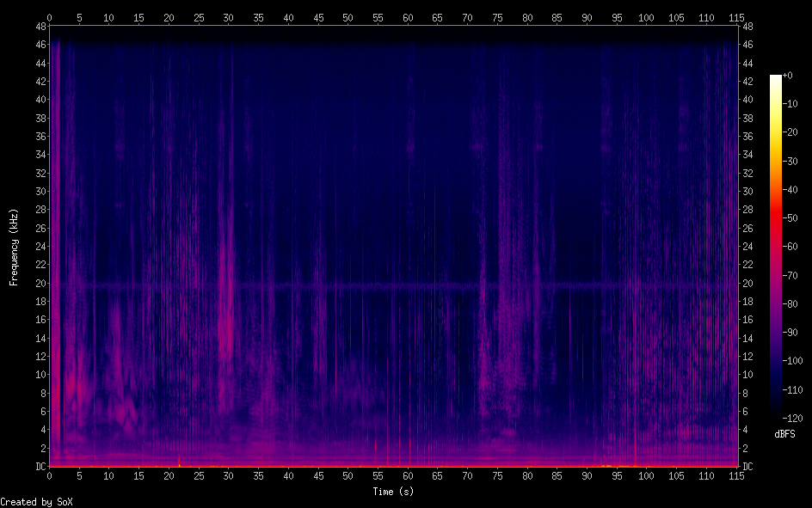Screen dimensions: 812x508
Task: Click the 10 label on right frequency axis
Action: coord(748,375)
